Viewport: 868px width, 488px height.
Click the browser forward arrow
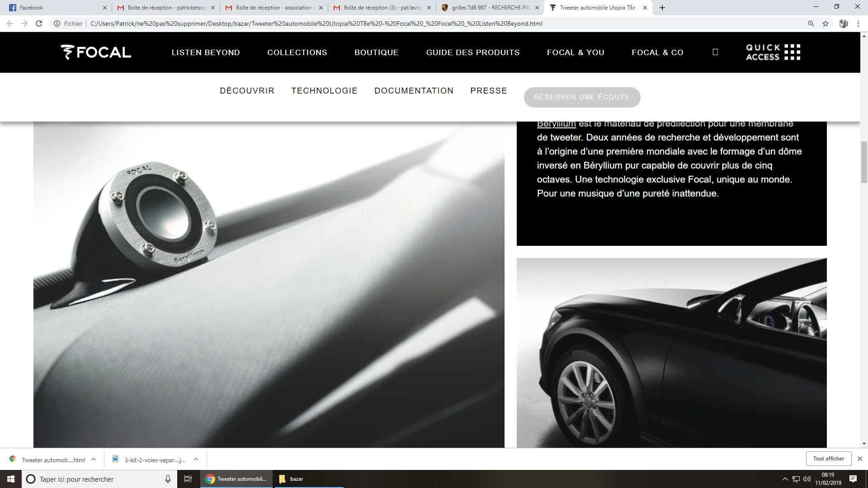point(24,23)
